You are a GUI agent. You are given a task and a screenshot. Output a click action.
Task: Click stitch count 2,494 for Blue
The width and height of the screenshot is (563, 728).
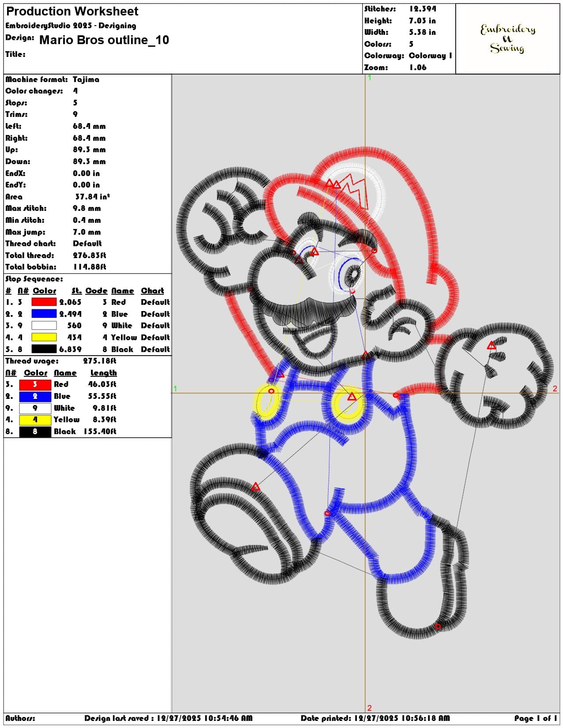point(70,314)
